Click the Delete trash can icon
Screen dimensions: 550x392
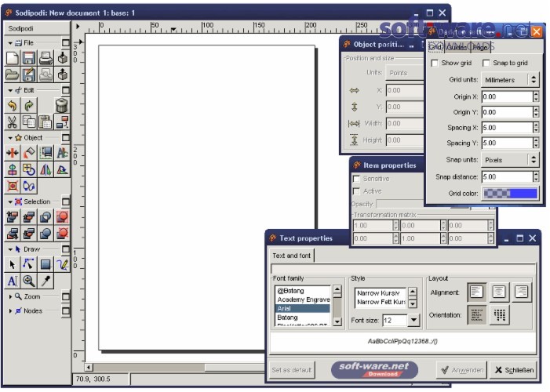[x=62, y=105]
